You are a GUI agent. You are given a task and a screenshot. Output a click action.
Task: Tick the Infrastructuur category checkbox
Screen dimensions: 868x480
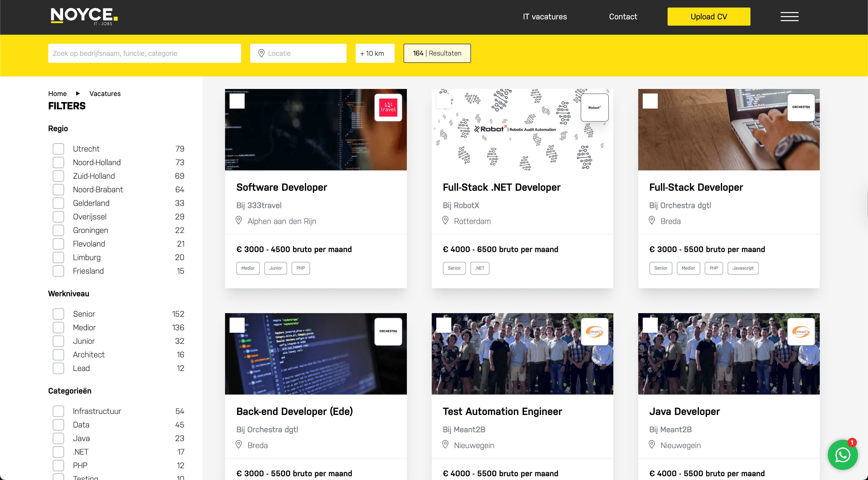(x=58, y=411)
